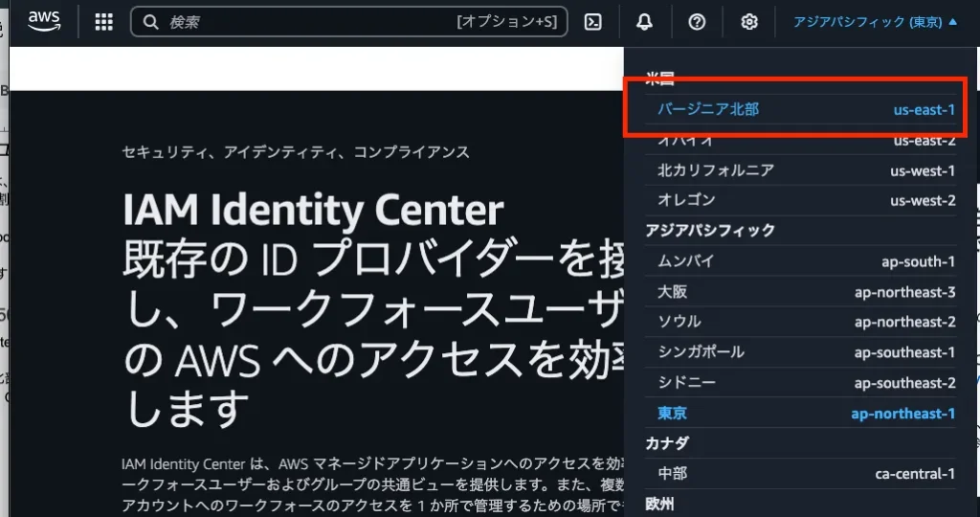Launch CloudShell from the top bar
Screen dimensions: 980x517
tap(593, 22)
